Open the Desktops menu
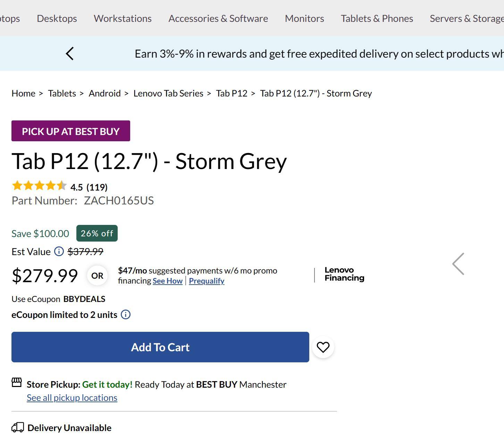The height and width of the screenshot is (438, 504). click(x=57, y=18)
